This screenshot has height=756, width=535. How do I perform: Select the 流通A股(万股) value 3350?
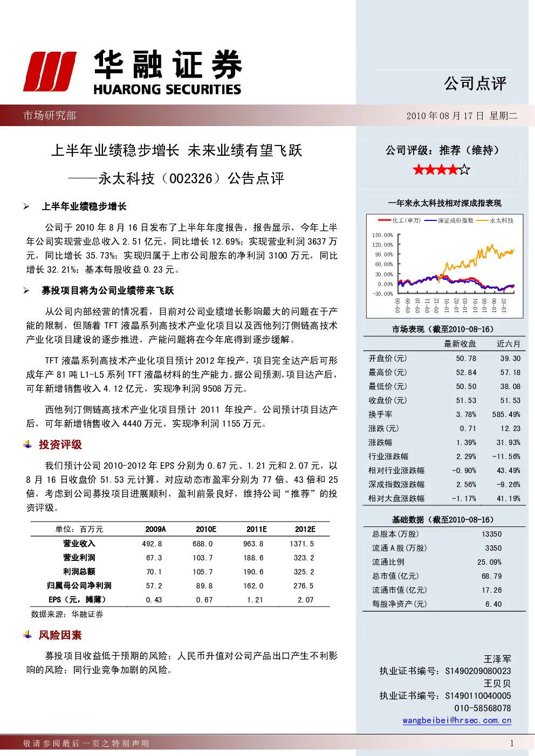tap(493, 548)
